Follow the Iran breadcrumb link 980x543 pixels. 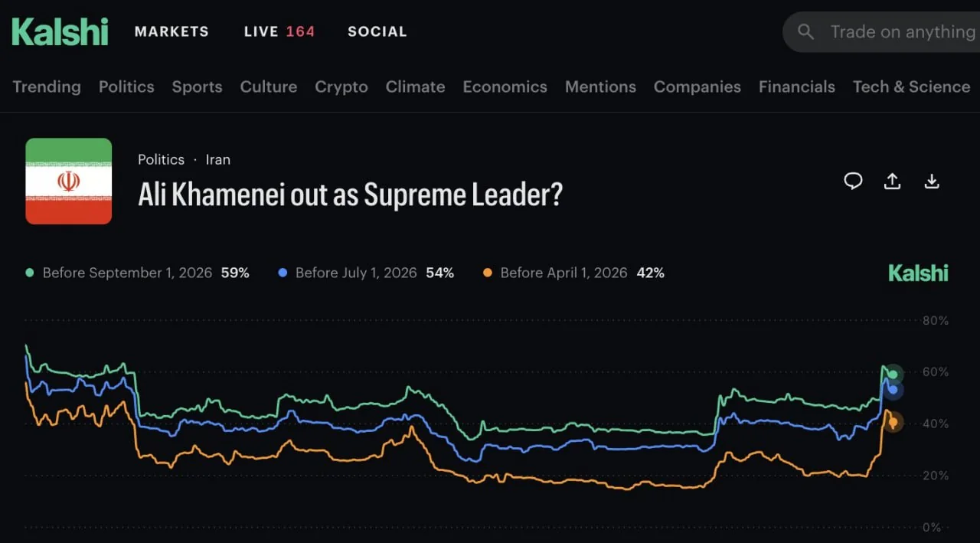point(218,159)
